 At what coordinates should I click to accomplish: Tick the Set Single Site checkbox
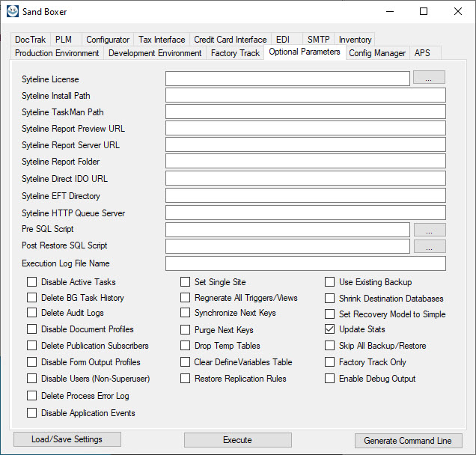(x=186, y=282)
